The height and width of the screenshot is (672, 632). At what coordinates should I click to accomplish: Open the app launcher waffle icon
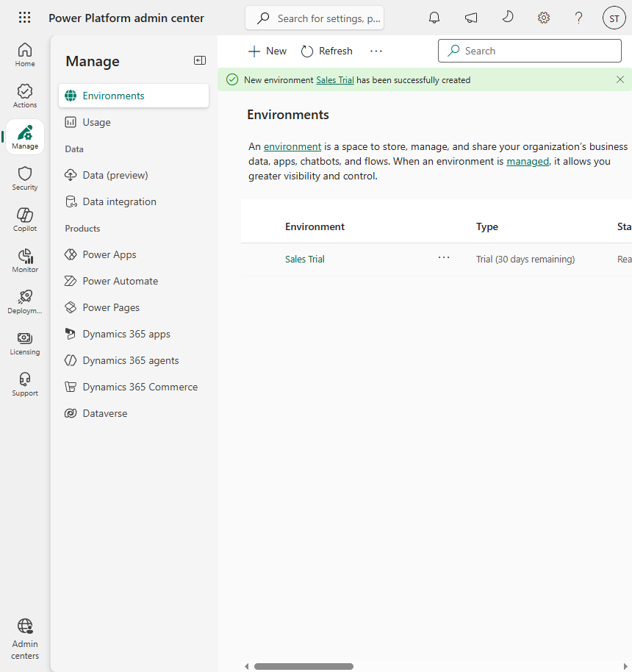pos(25,18)
